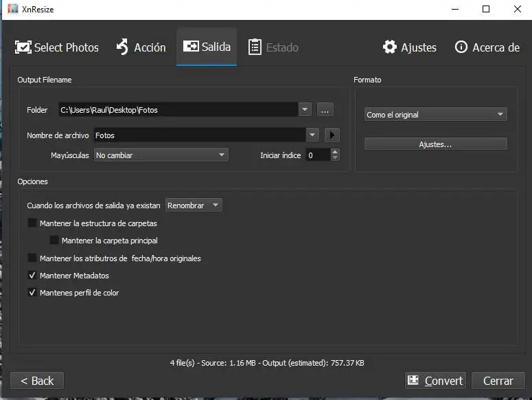
Task: Click the Acerca de info icon
Action: tap(461, 47)
